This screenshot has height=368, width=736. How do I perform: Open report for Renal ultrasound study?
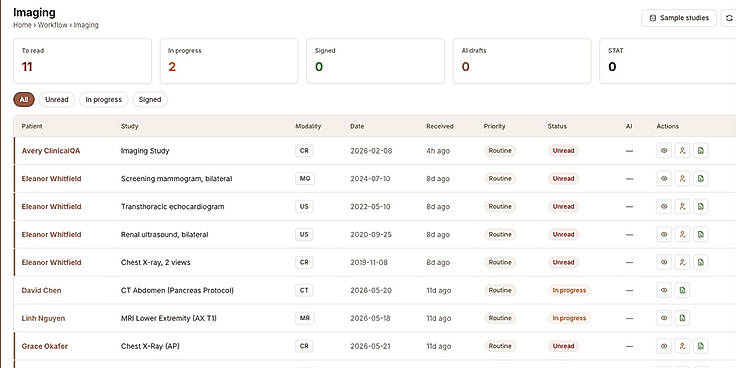coord(700,234)
